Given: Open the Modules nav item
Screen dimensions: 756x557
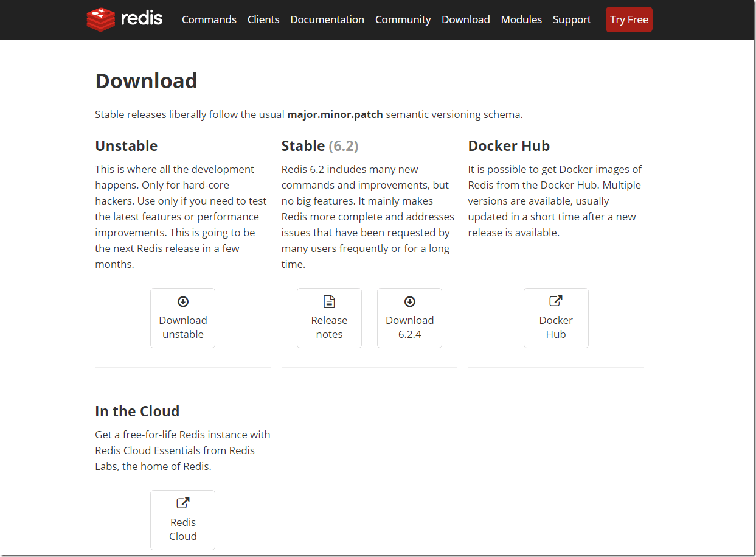Looking at the screenshot, I should pos(521,19).
